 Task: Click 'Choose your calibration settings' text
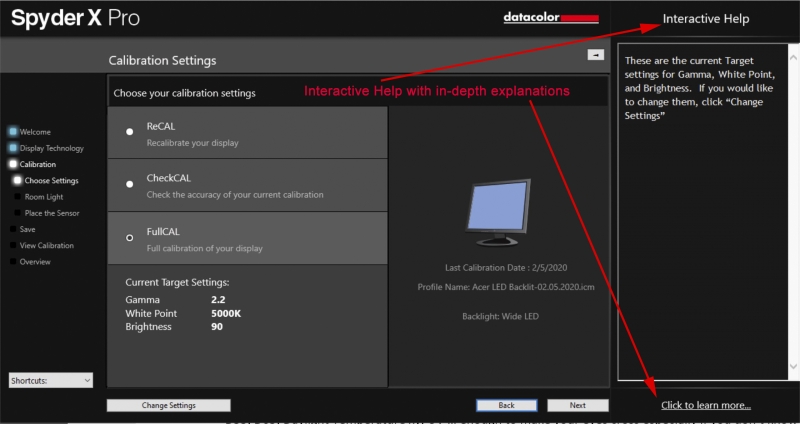coord(185,93)
